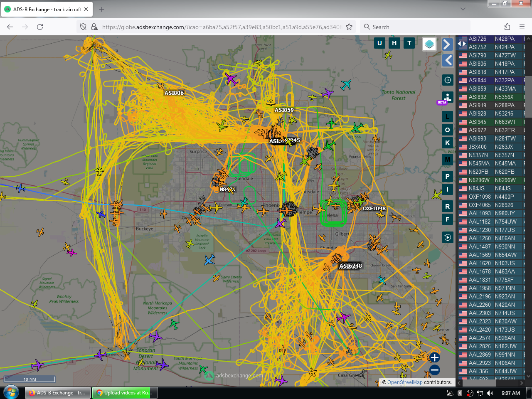Toggle the O button on map

pos(447,130)
